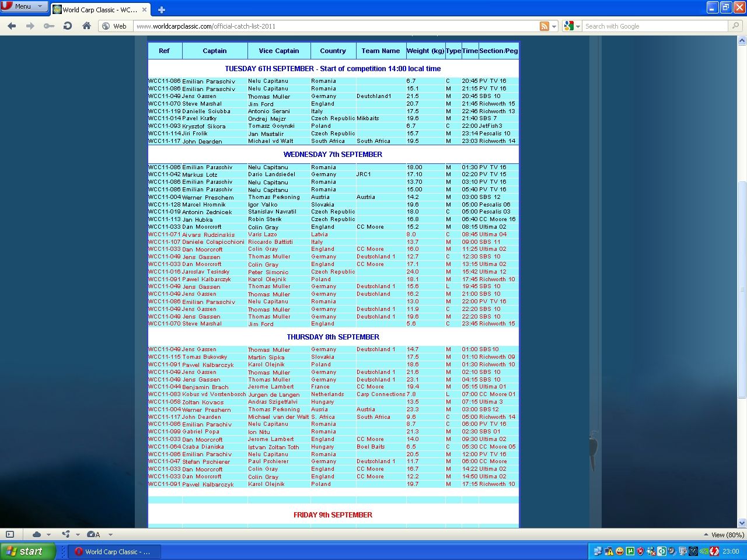Click the search magnifier button
Screen dimensions: 747x560
tap(736, 26)
